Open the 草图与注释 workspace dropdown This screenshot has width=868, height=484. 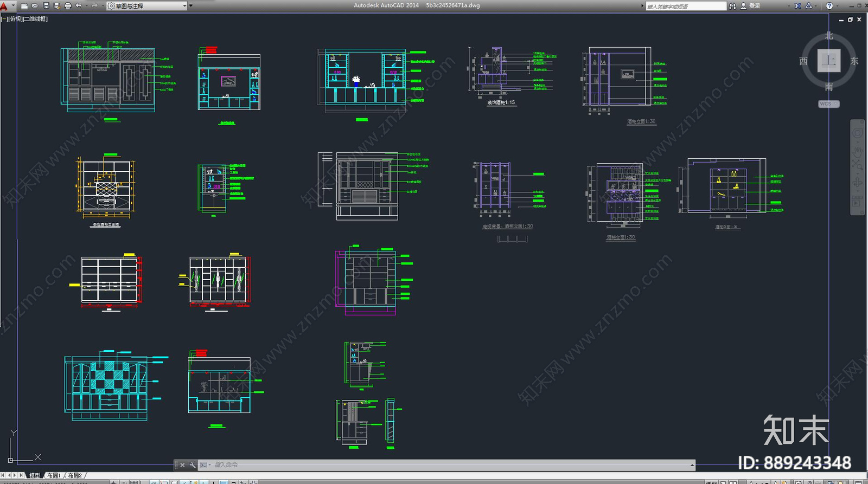[146, 6]
